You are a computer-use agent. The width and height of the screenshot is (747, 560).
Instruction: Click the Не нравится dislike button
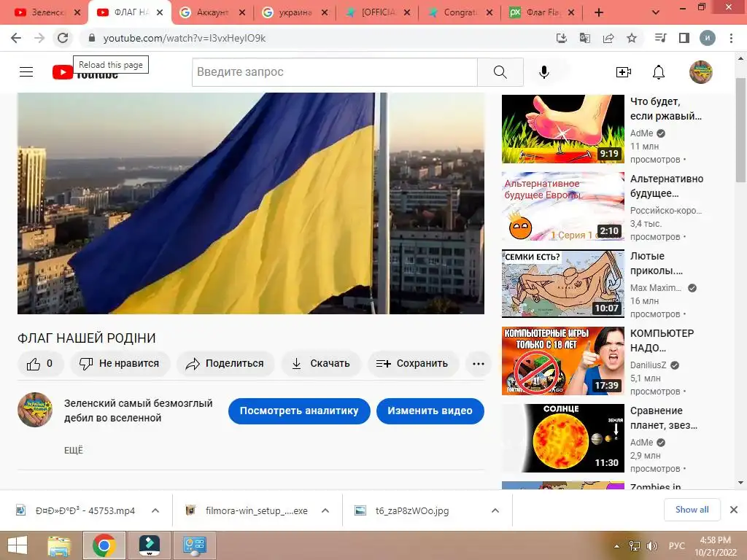[x=120, y=364]
